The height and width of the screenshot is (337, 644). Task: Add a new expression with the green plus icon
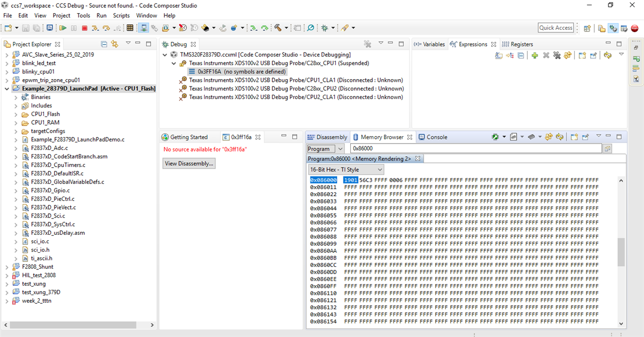pos(535,56)
